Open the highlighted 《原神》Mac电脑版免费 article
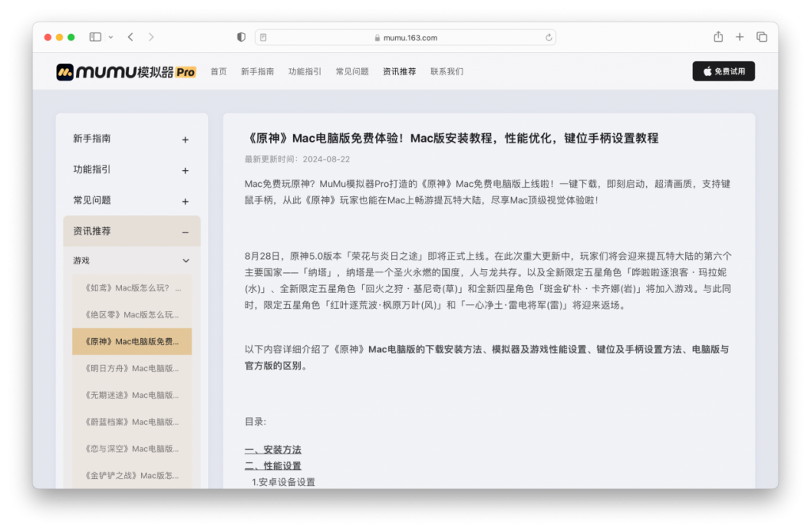The height and width of the screenshot is (532, 811). [132, 341]
